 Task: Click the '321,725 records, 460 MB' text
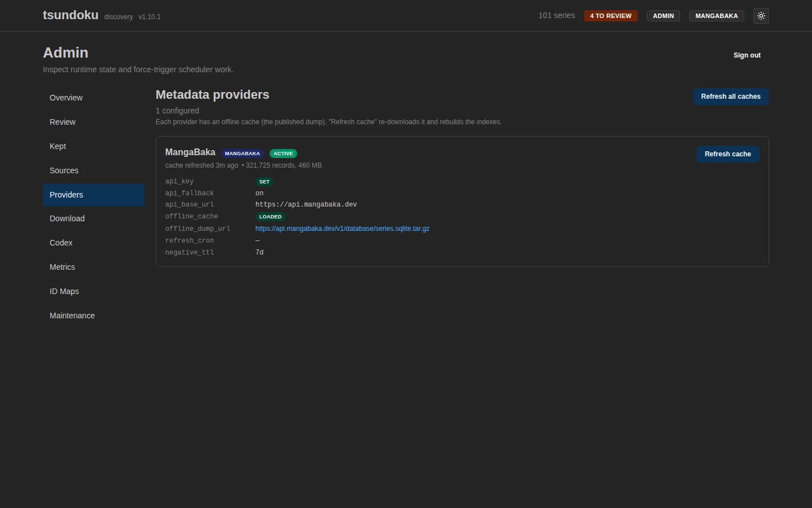(x=284, y=165)
